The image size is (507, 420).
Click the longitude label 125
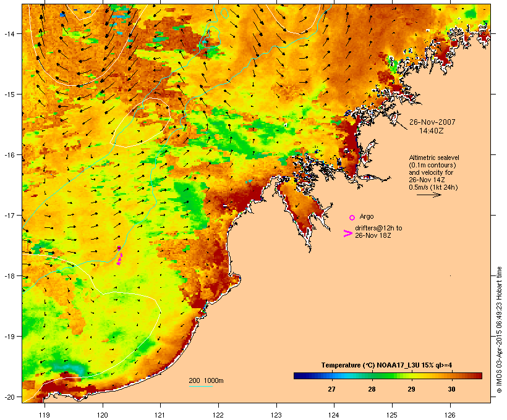(x=392, y=415)
